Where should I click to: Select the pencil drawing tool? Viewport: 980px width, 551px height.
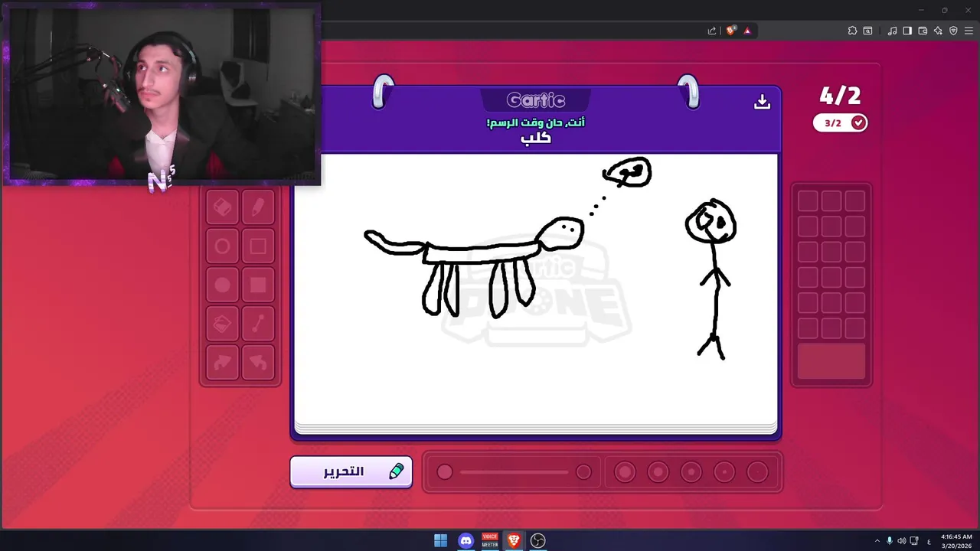pos(258,207)
